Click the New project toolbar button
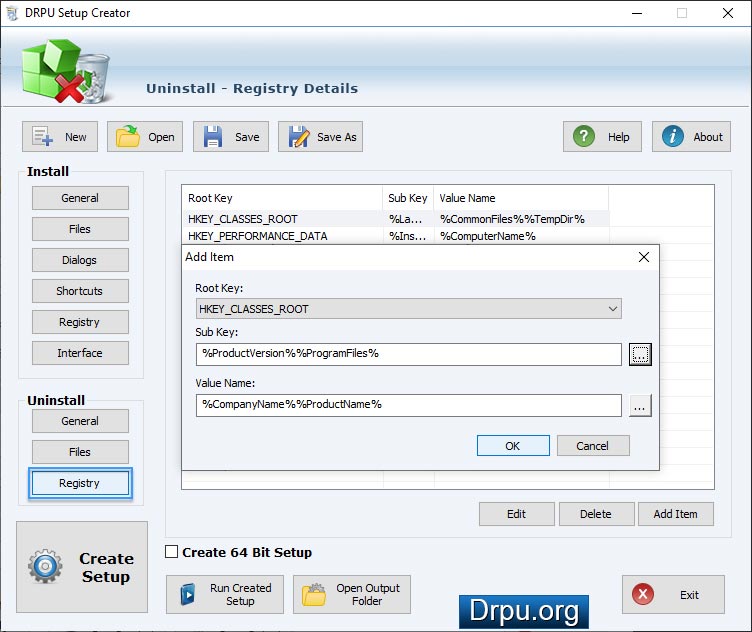The image size is (752, 632). [x=60, y=137]
